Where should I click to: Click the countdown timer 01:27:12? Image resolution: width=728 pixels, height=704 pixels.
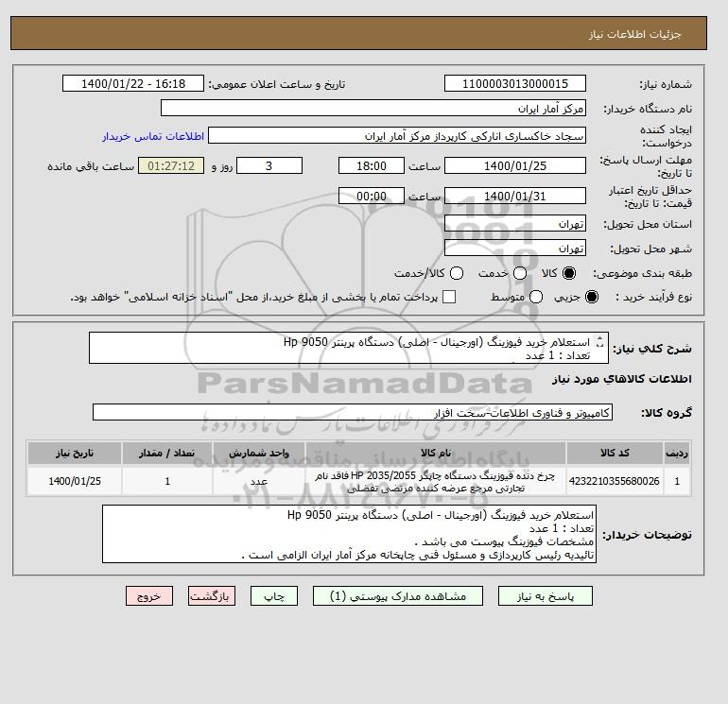tap(171, 165)
